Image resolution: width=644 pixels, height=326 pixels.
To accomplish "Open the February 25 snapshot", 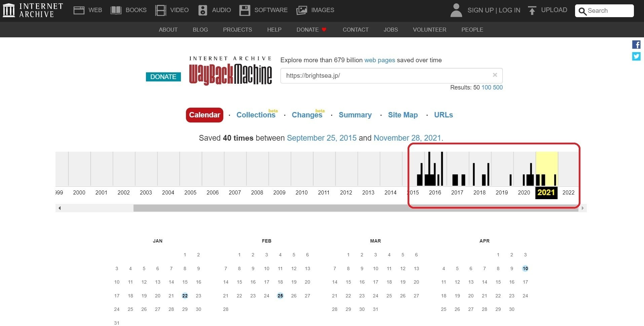I will pyautogui.click(x=280, y=296).
